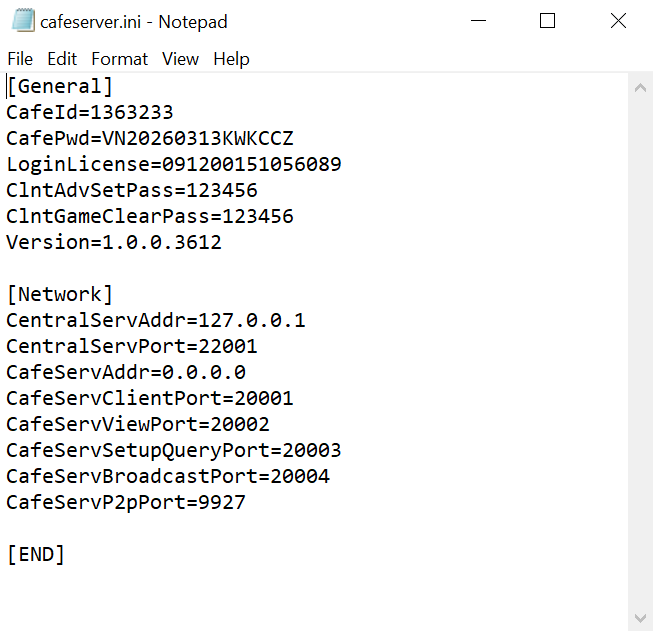Place cursor on the [General] section header
This screenshot has width=653, height=631.
pyautogui.click(x=60, y=87)
